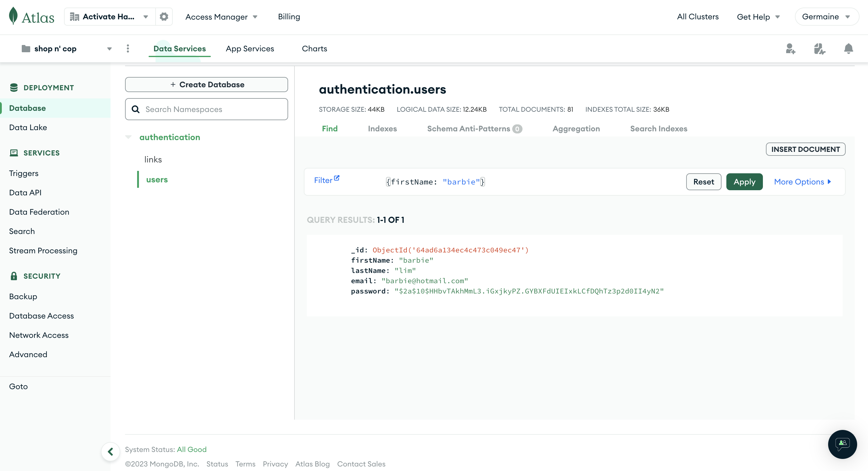Open project options three-dot menu
This screenshot has height=471, width=868.
click(x=128, y=49)
